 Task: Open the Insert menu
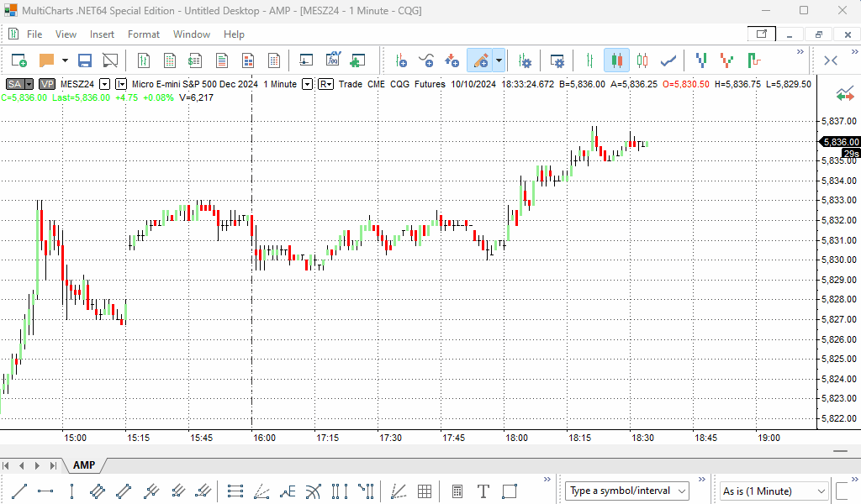click(x=102, y=34)
